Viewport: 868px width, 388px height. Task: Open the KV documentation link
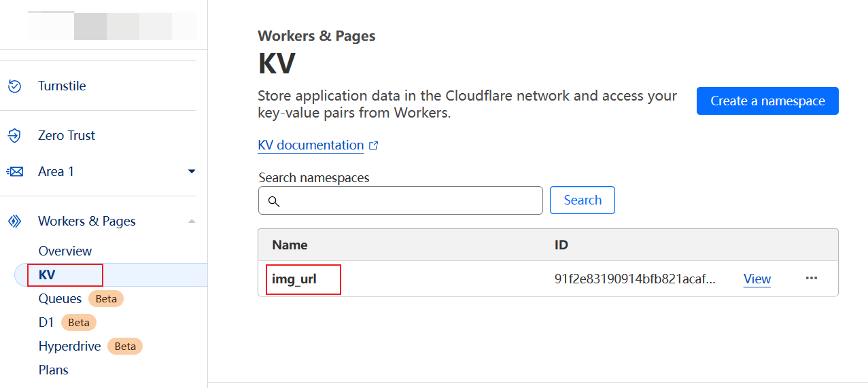point(311,145)
